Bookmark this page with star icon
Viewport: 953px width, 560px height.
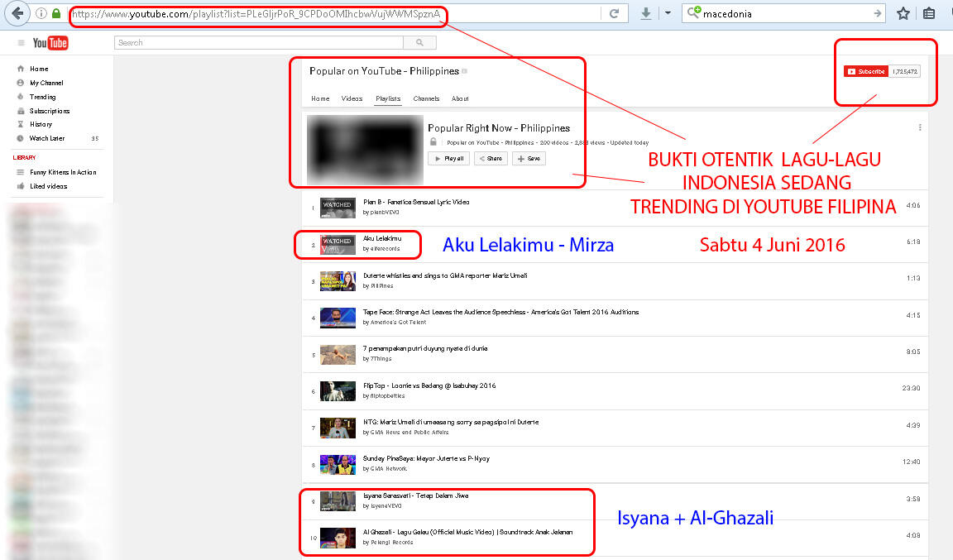903,13
